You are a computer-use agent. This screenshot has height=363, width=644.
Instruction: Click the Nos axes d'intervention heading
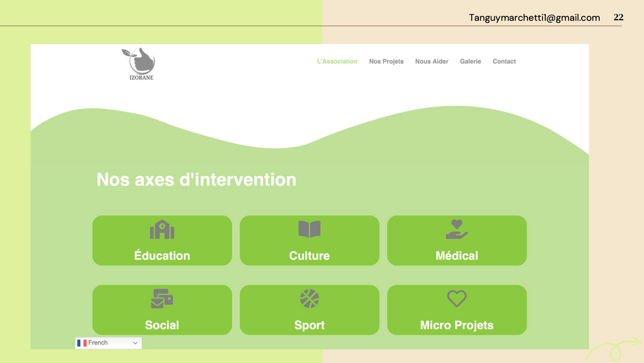pyautogui.click(x=196, y=180)
